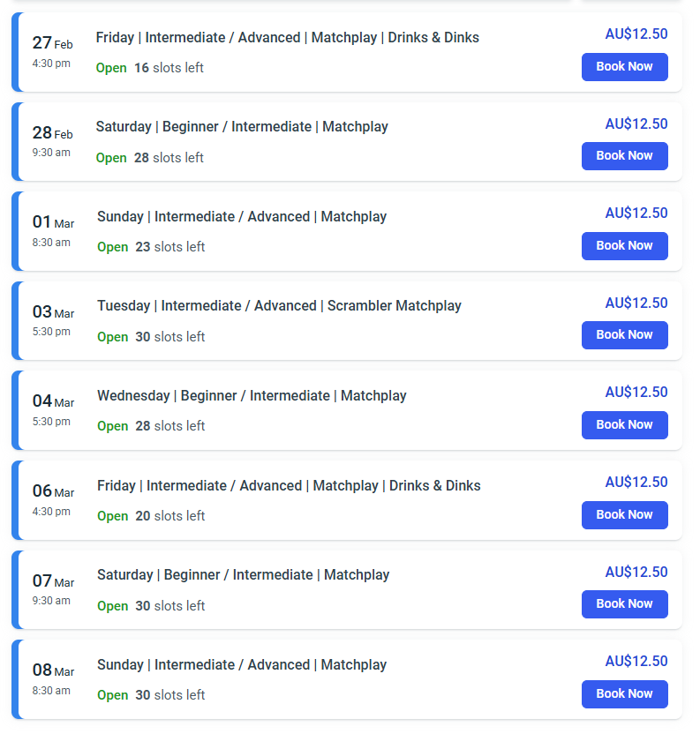Click Book Now for the 27 Feb session
Viewport: 700px width, 734px height.
click(624, 66)
